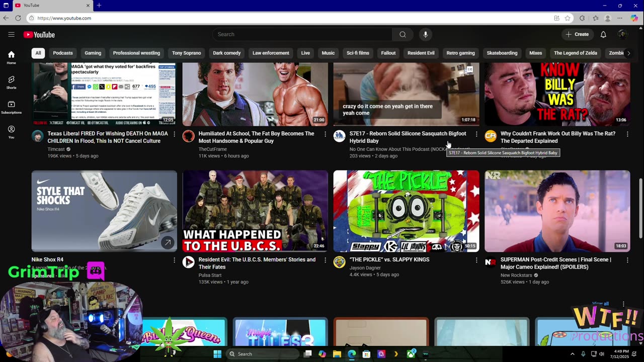Start voice search with microphone
Image resolution: width=644 pixels, height=362 pixels.
pyautogui.click(x=426, y=34)
